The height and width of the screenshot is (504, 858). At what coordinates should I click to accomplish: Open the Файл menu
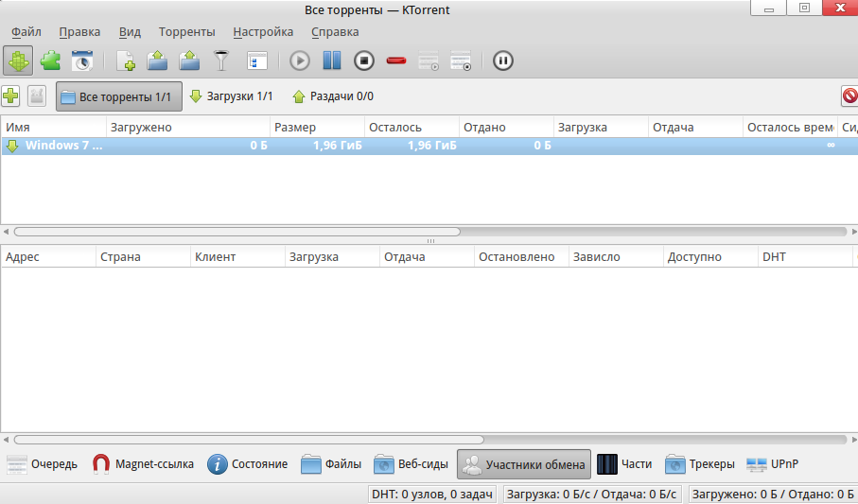(x=26, y=32)
